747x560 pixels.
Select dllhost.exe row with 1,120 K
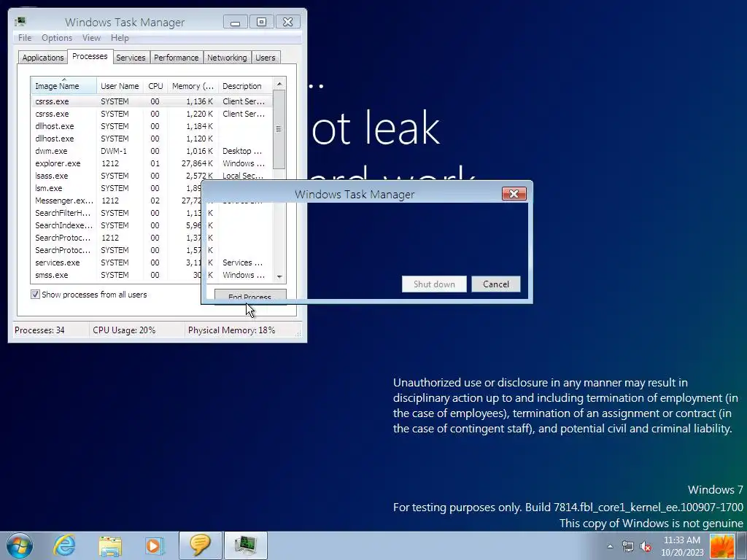pos(152,139)
